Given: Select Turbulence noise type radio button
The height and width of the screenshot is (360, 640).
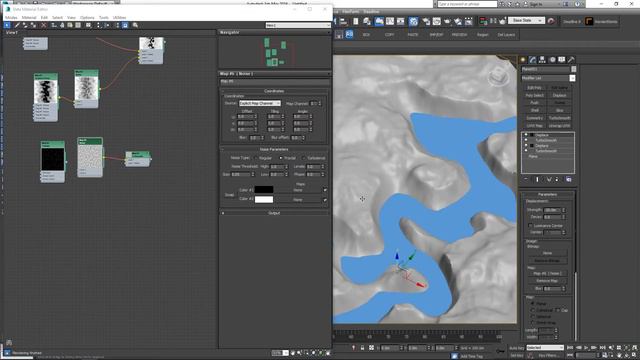Looking at the screenshot, I should point(304,158).
